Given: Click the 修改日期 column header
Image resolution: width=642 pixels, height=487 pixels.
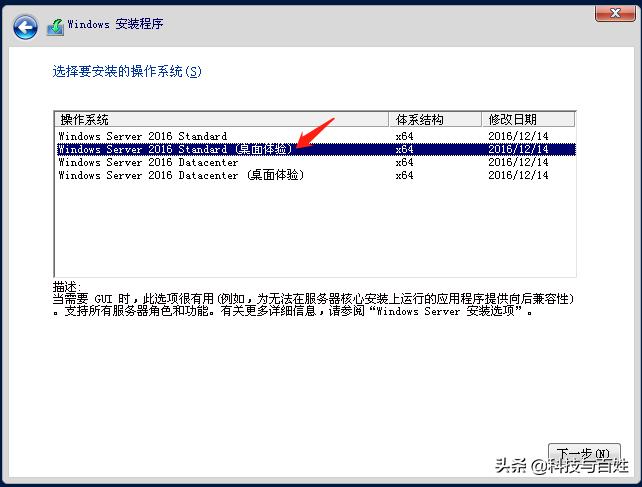Looking at the screenshot, I should (528, 120).
